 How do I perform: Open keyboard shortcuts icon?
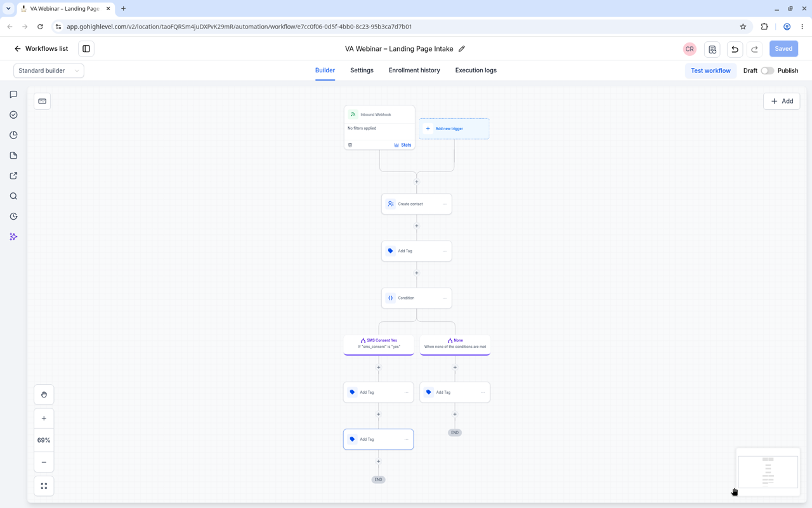tap(43, 101)
